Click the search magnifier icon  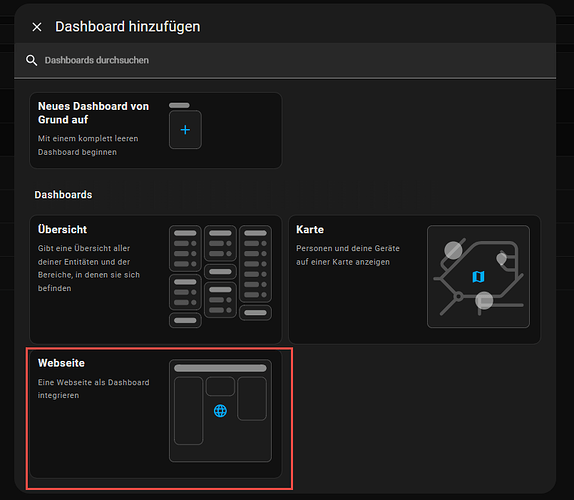31,60
